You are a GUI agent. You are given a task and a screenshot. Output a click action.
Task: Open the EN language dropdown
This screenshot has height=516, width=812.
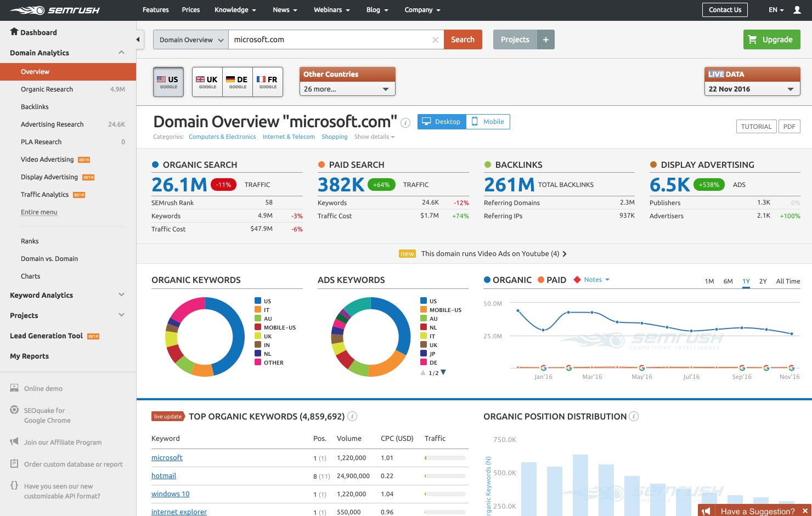(x=776, y=10)
